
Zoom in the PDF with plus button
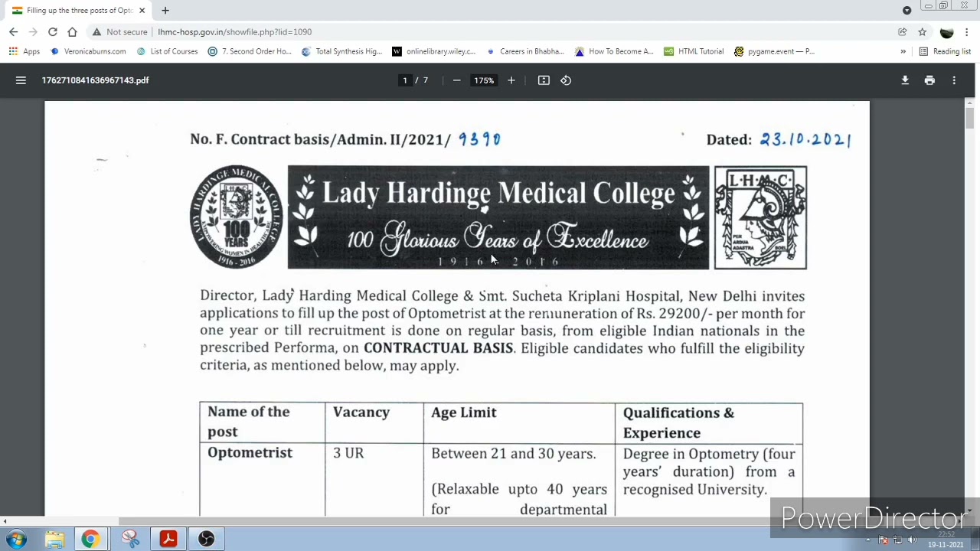(x=511, y=80)
